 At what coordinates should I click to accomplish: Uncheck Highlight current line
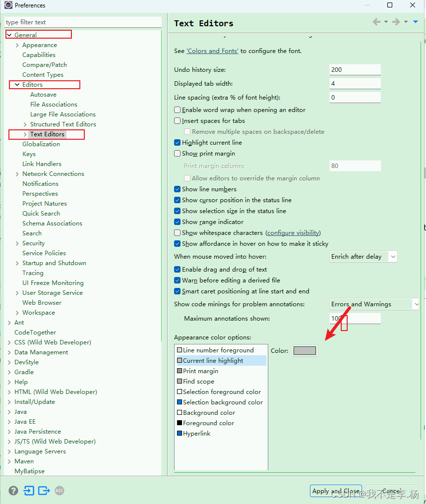click(177, 142)
